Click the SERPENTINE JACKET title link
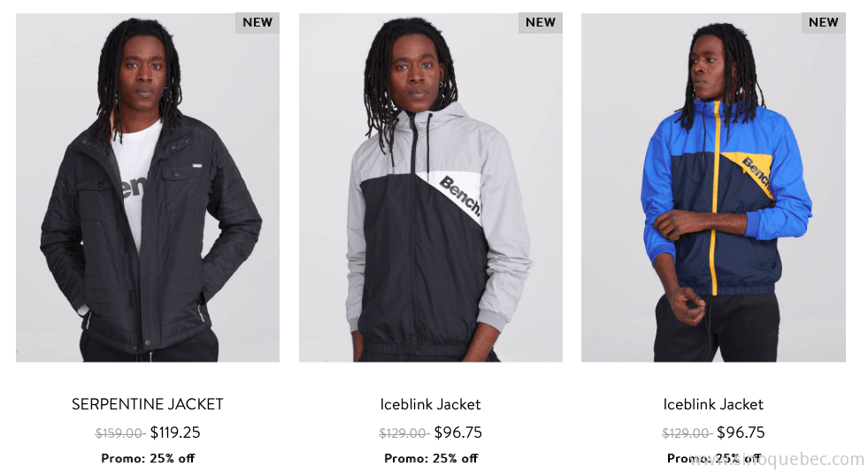Viewport: 868px width, 474px height. point(147,404)
